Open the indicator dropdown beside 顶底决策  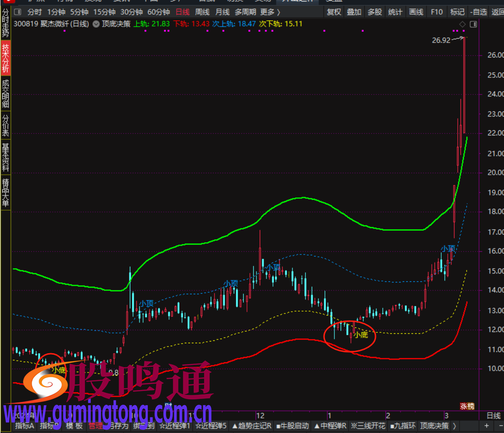(96, 24)
